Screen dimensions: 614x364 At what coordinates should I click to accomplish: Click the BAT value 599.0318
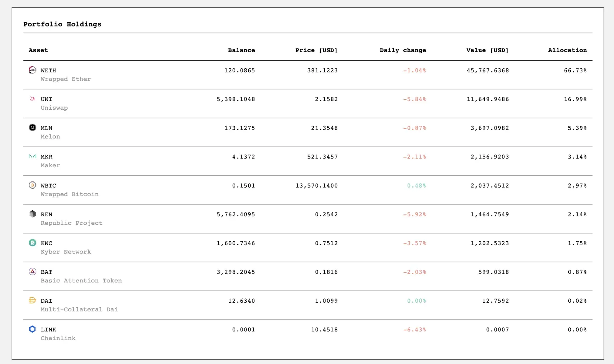point(494,272)
